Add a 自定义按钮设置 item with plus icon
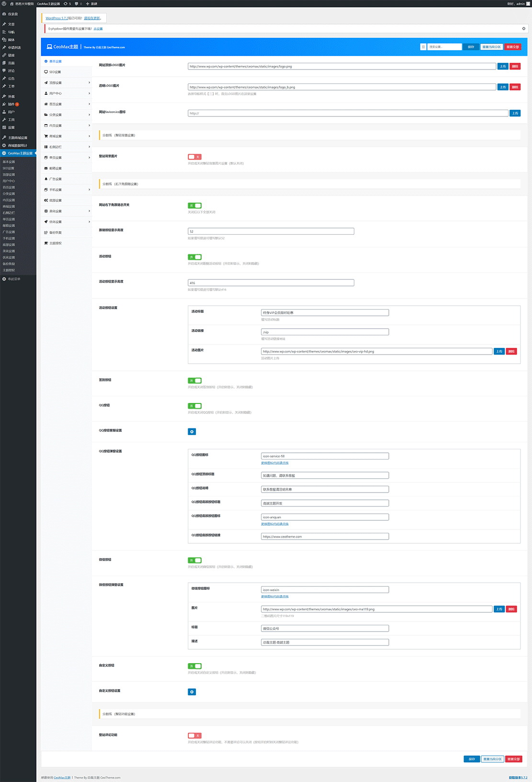This screenshot has height=782, width=532. click(x=192, y=692)
